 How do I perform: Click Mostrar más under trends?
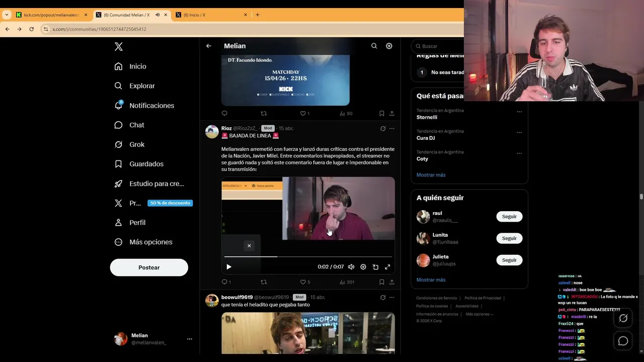[431, 175]
